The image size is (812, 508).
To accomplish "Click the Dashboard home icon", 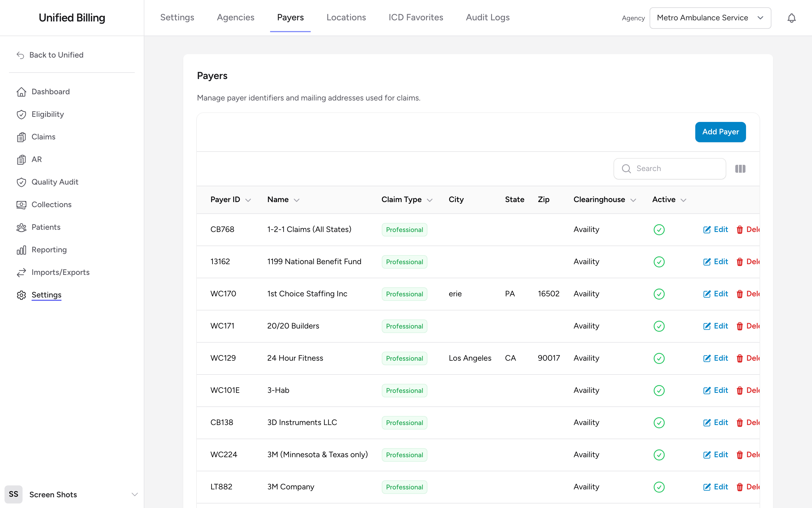I will tap(21, 92).
